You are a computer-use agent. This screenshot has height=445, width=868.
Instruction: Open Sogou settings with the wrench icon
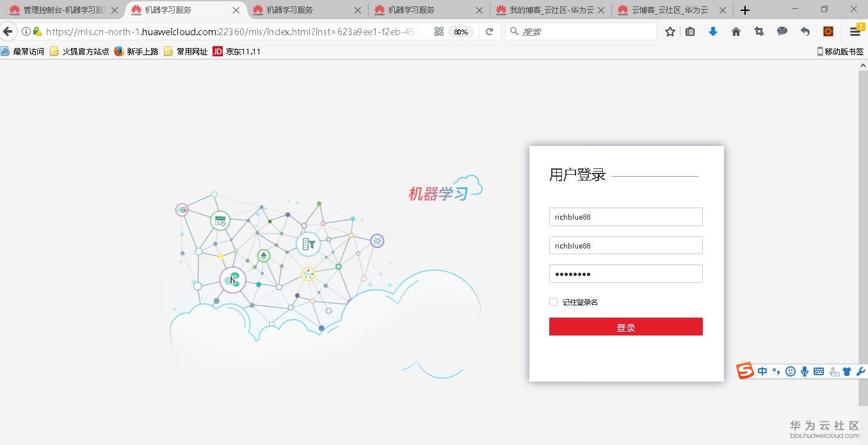[861, 371]
